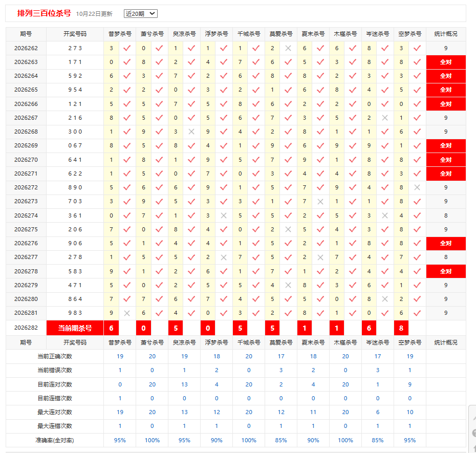Click the 准确率(全对率) row label
This screenshot has width=476, height=453.
tap(55, 440)
